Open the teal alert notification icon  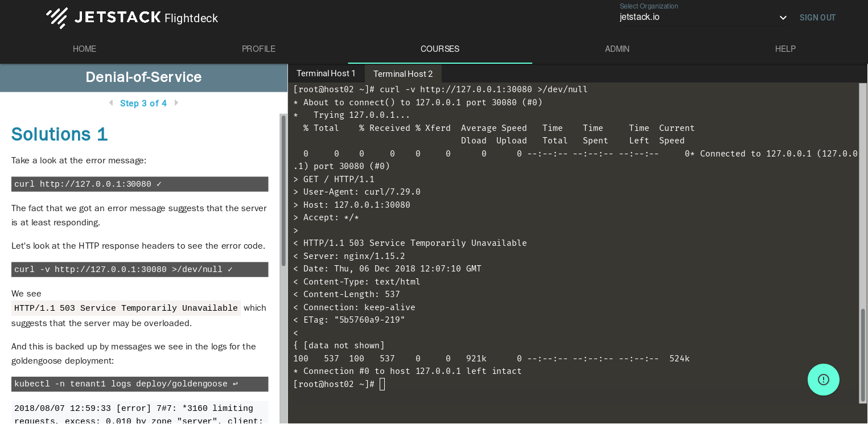[x=823, y=379]
